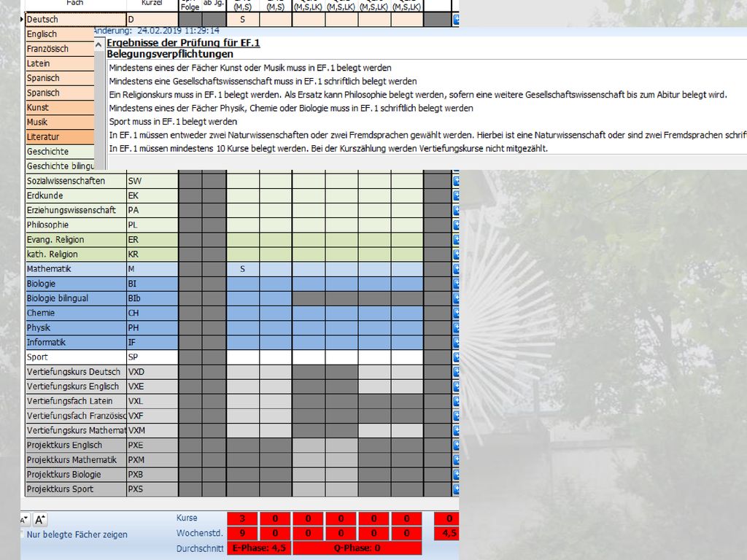Click the Kurse total showing 3
The width and height of the screenshot is (747, 560).
[242, 518]
